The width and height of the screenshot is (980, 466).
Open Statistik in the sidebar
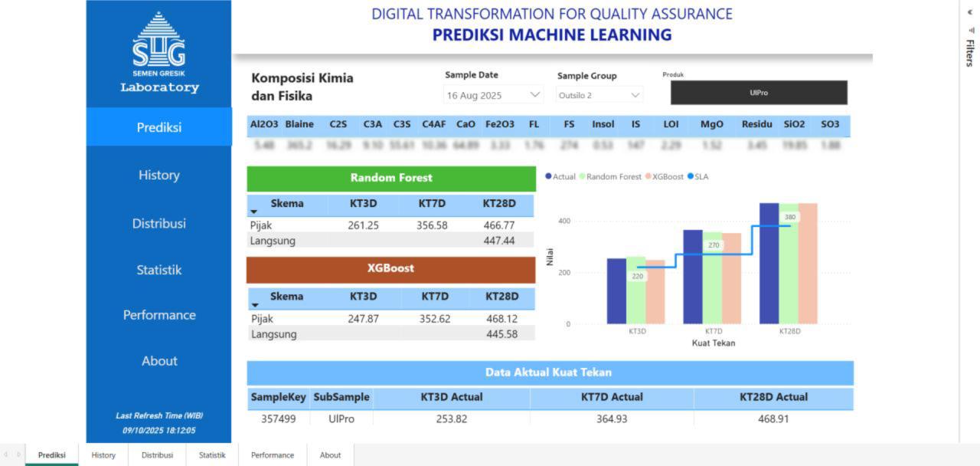(x=159, y=270)
